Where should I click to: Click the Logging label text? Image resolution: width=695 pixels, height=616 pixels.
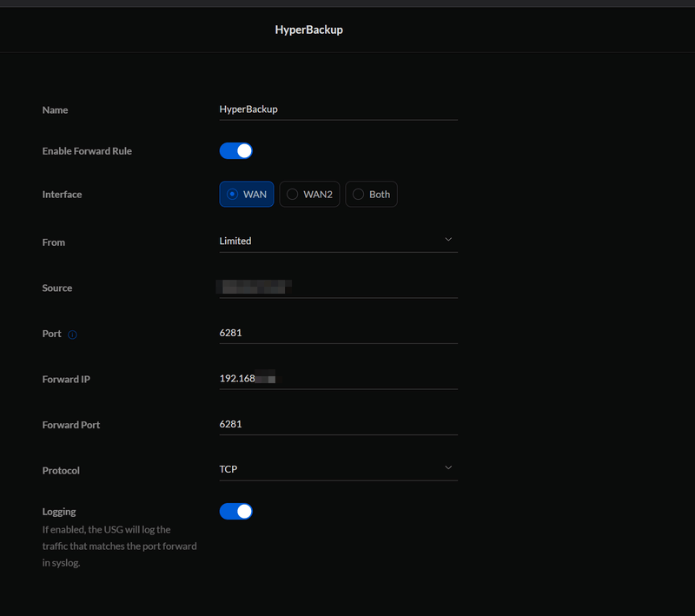point(59,512)
